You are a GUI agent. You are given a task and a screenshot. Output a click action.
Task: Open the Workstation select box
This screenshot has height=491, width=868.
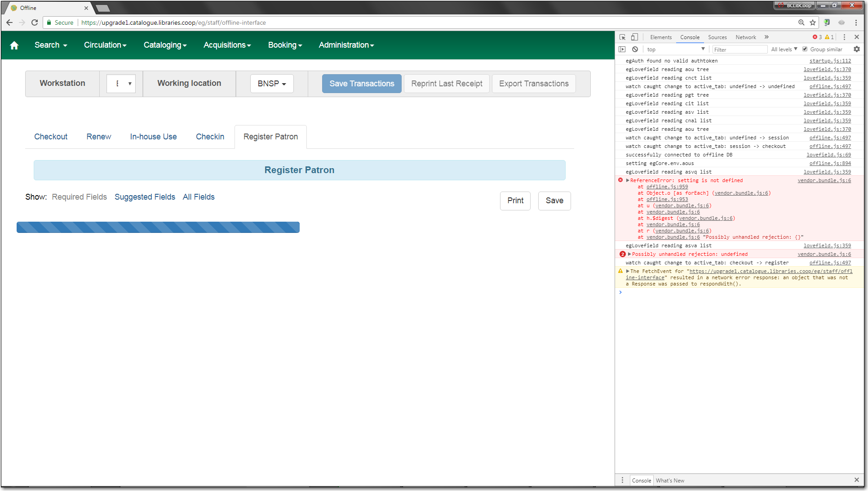coord(121,84)
